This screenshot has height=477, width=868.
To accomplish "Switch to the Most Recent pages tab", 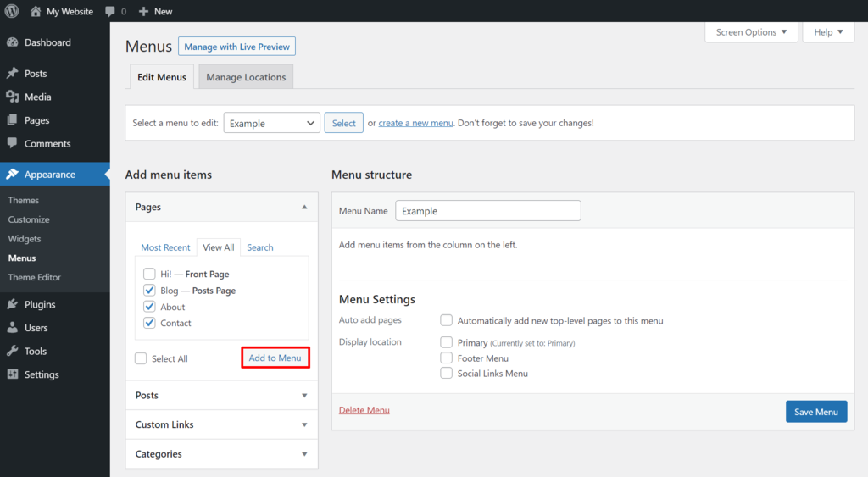I will [x=165, y=247].
